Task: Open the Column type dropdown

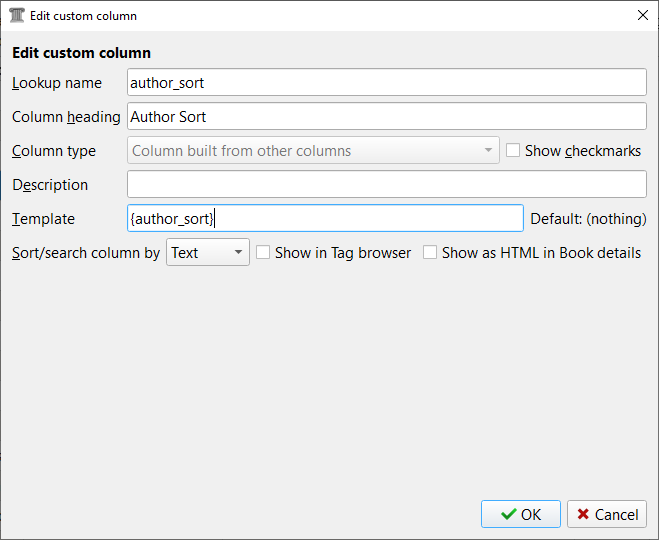Action: [313, 151]
